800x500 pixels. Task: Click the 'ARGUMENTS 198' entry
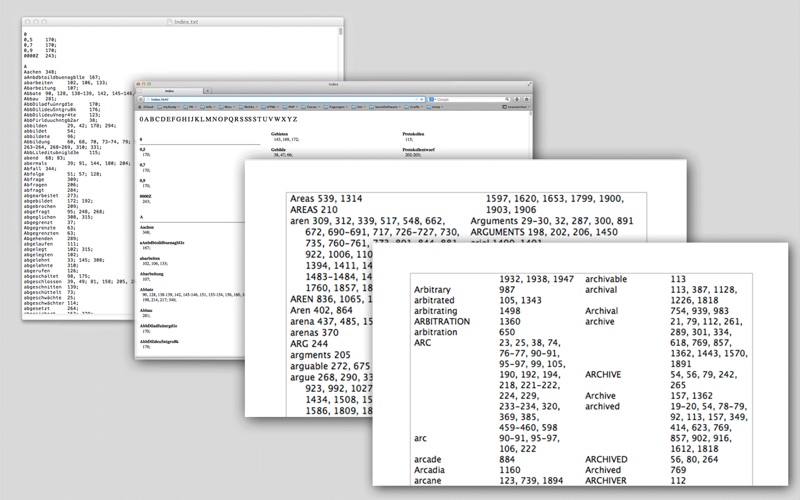coord(544,232)
